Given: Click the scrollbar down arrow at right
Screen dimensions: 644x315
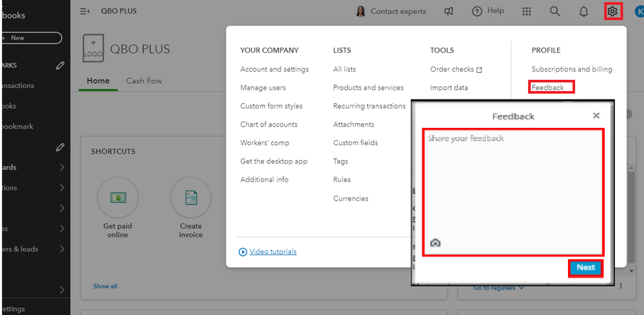Looking at the screenshot, I should tap(632, 270).
